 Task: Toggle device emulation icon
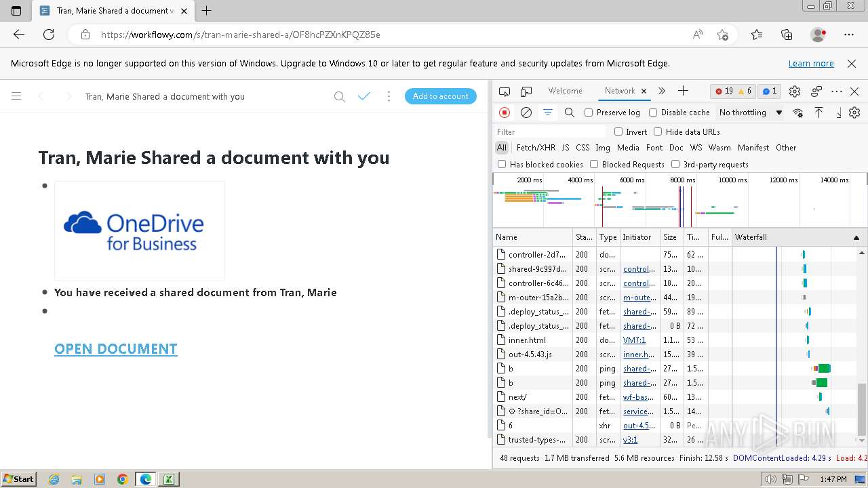pyautogui.click(x=526, y=91)
